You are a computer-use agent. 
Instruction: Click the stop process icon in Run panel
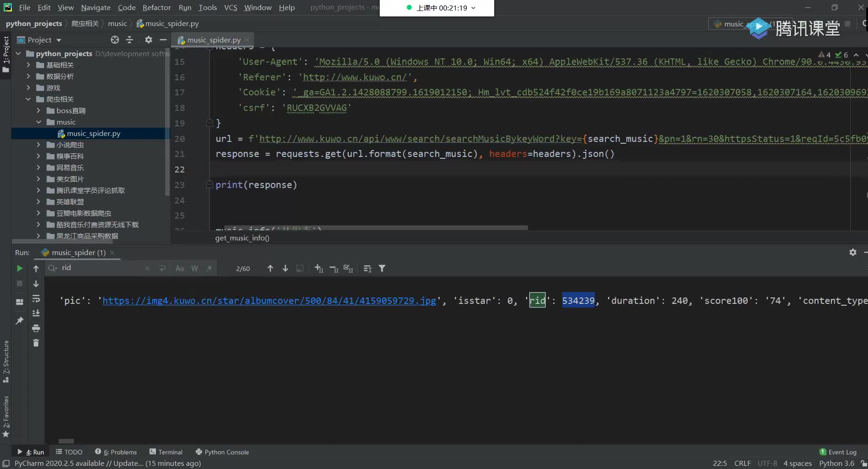pos(20,283)
